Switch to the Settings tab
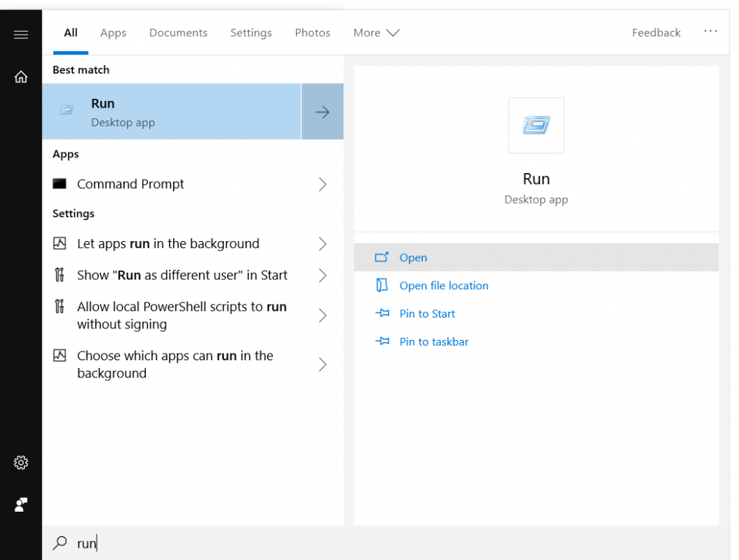739x560 pixels. pyautogui.click(x=250, y=32)
